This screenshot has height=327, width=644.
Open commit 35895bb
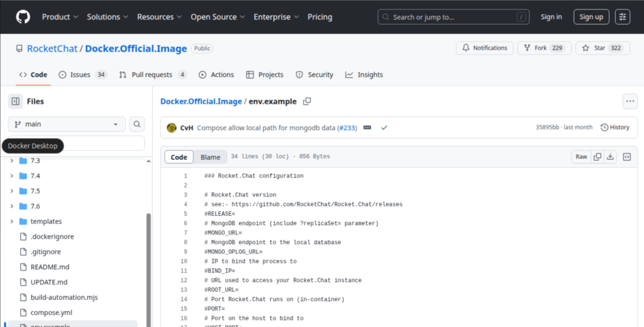(547, 128)
